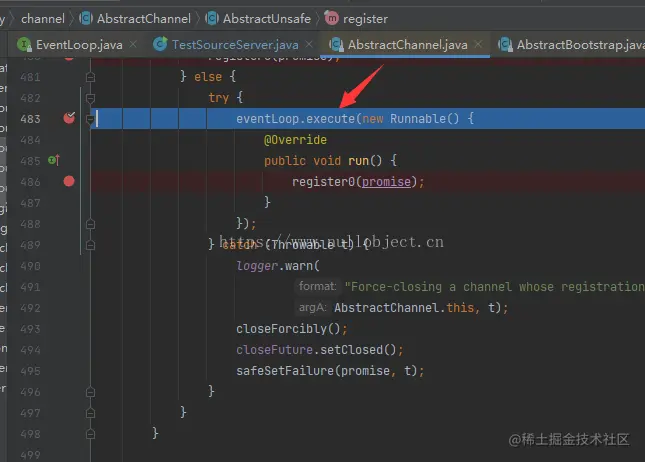Click TestSourceServer.java class file icon
This screenshot has width=645, height=462.
tap(160, 44)
